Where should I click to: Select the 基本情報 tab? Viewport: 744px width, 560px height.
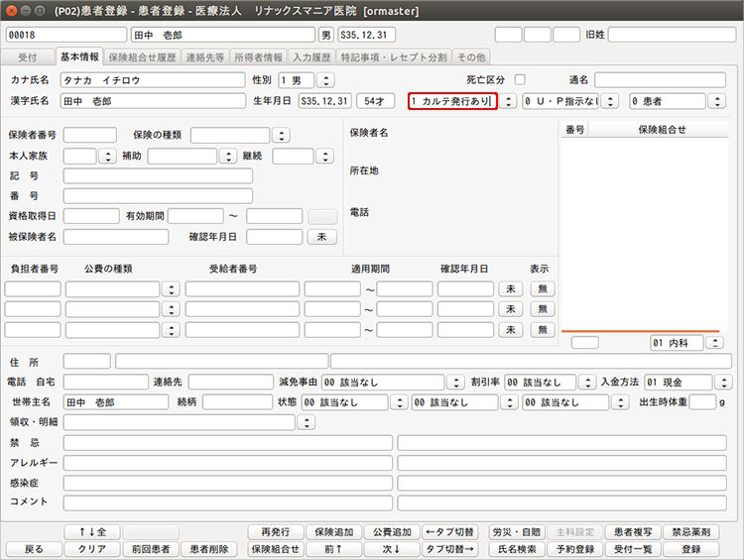pyautogui.click(x=79, y=56)
